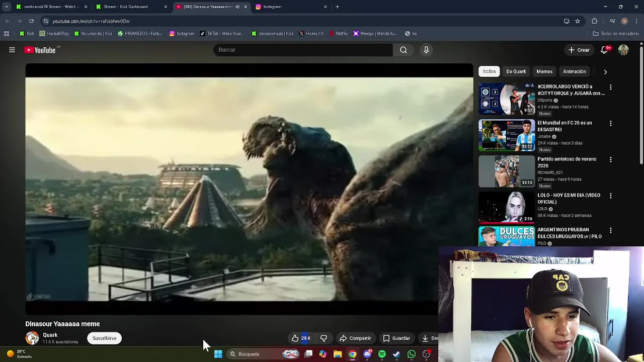Start voice search with microphone icon
The height and width of the screenshot is (362, 644).
(x=426, y=50)
